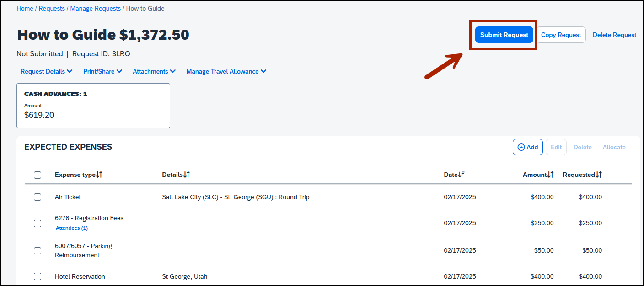Click the '6276 - Registration Fees' text
This screenshot has width=644, height=286.
point(89,218)
